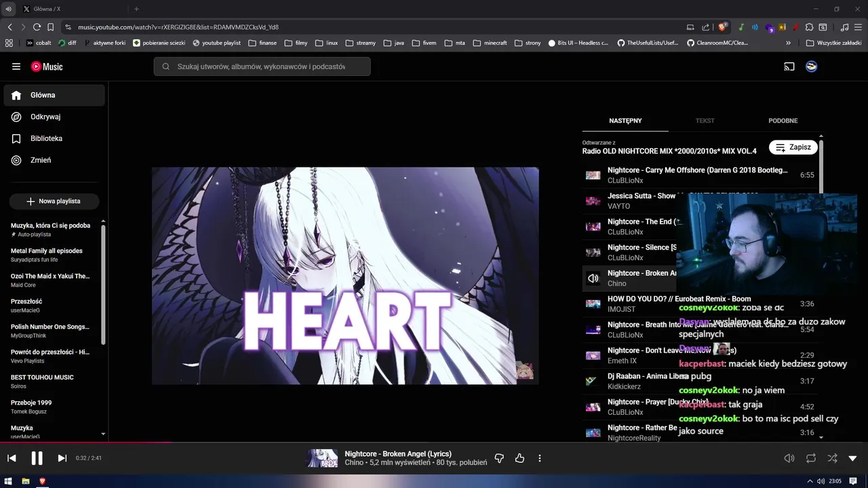Click speaker icon on Broken Angel queue row
Screen dimensions: 868x488
click(x=593, y=278)
